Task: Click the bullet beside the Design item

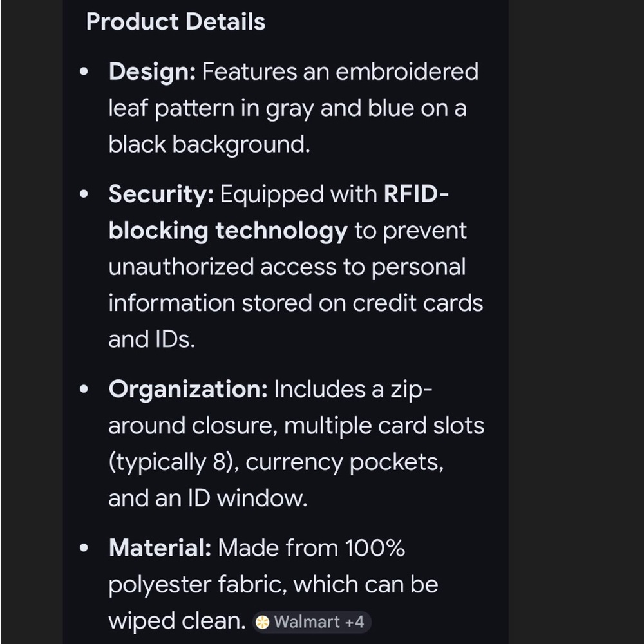Action: click(84, 72)
